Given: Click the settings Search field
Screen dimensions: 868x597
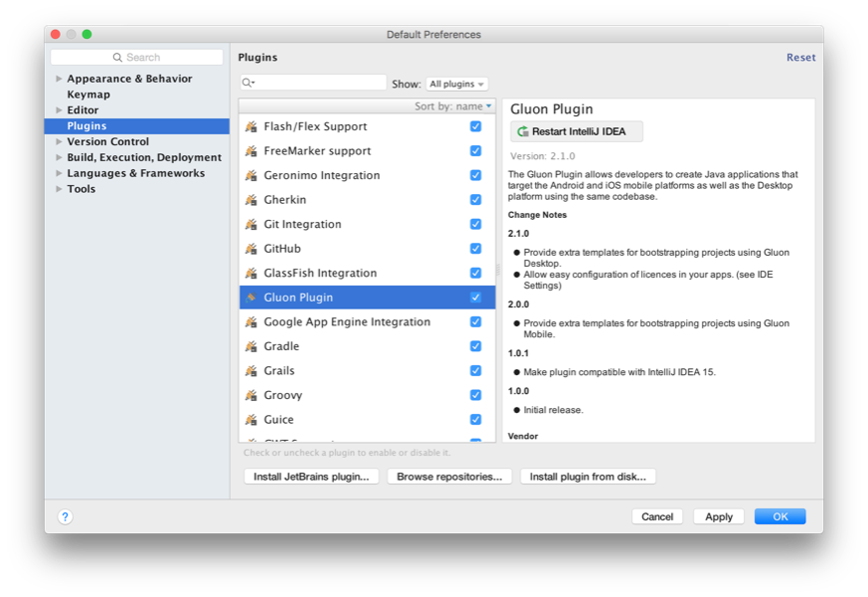Looking at the screenshot, I should (x=137, y=58).
